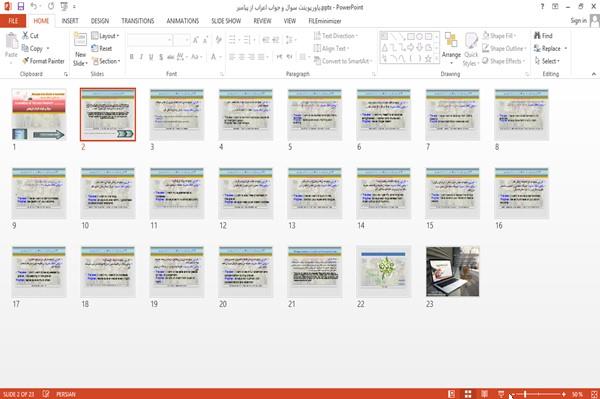600x399 pixels.
Task: Switch to the ANIMATIONS tab
Action: click(x=183, y=21)
